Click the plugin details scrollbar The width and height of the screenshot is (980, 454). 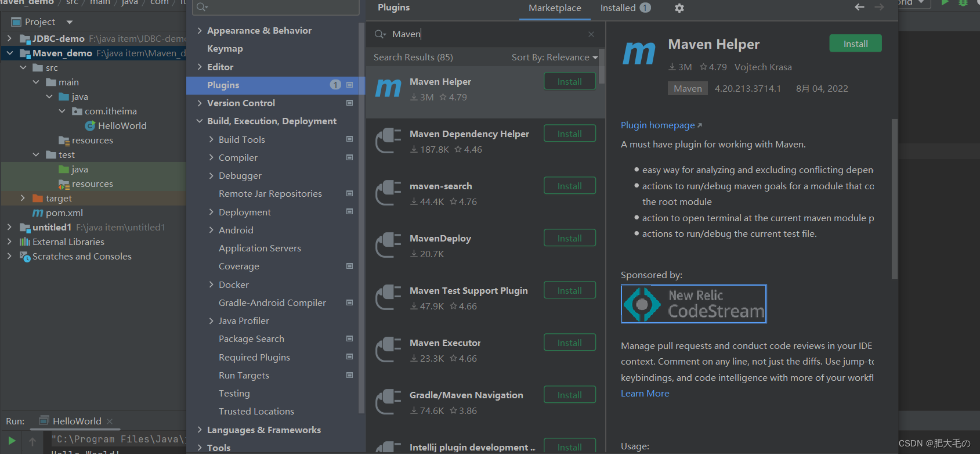pyautogui.click(x=894, y=199)
